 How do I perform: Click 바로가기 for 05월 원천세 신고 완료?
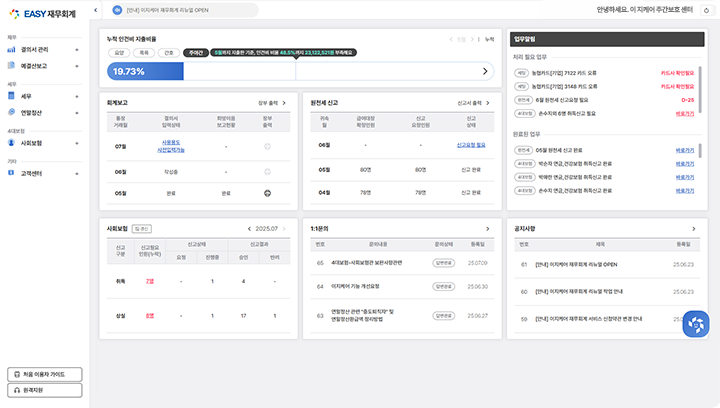point(685,150)
